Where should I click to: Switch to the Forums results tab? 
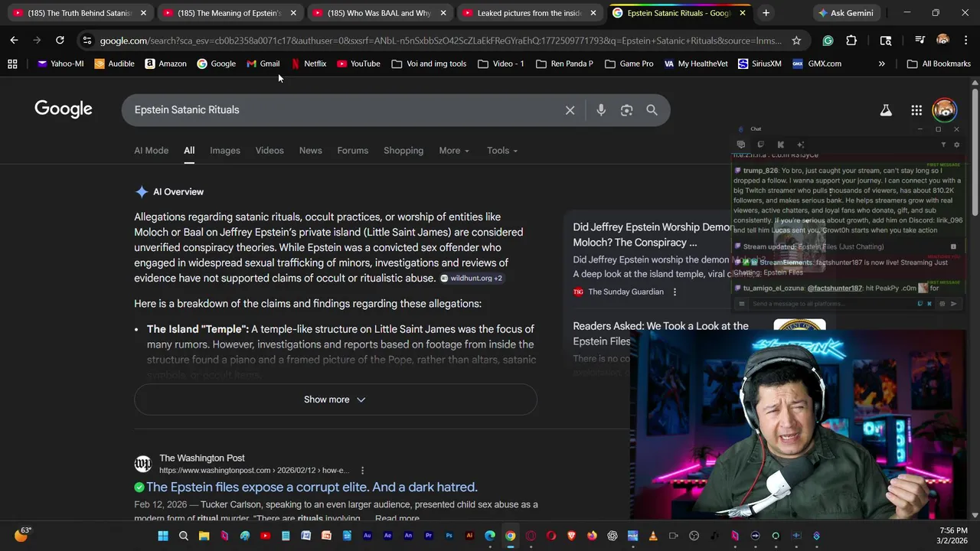point(353,151)
